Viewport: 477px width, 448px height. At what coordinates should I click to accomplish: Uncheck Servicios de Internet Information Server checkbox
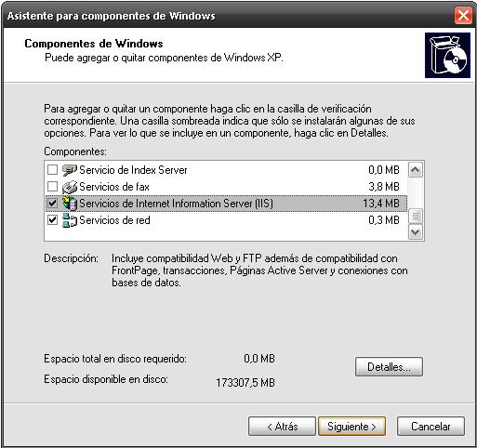click(52, 204)
